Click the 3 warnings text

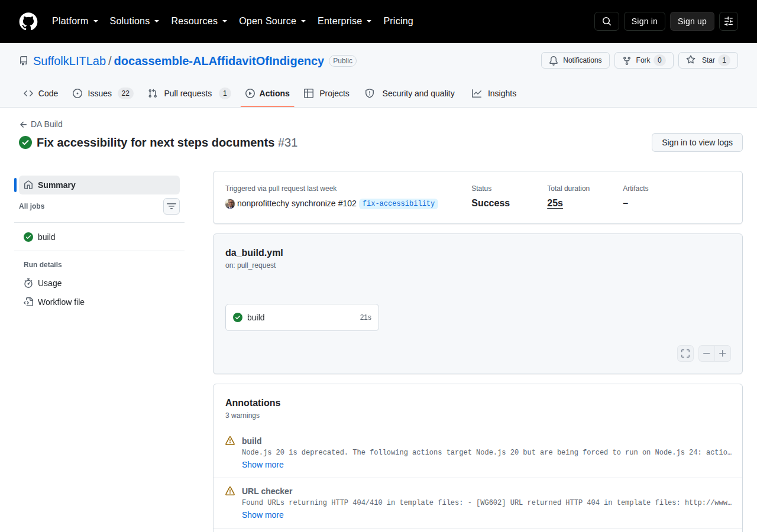[x=242, y=416]
